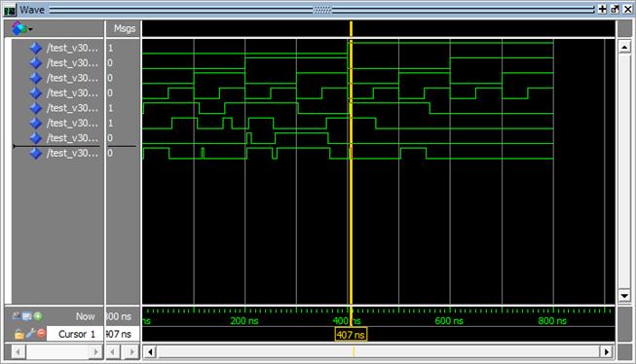636x364 pixels.
Task: Click the 200 ns timeline label
Action: click(x=244, y=321)
